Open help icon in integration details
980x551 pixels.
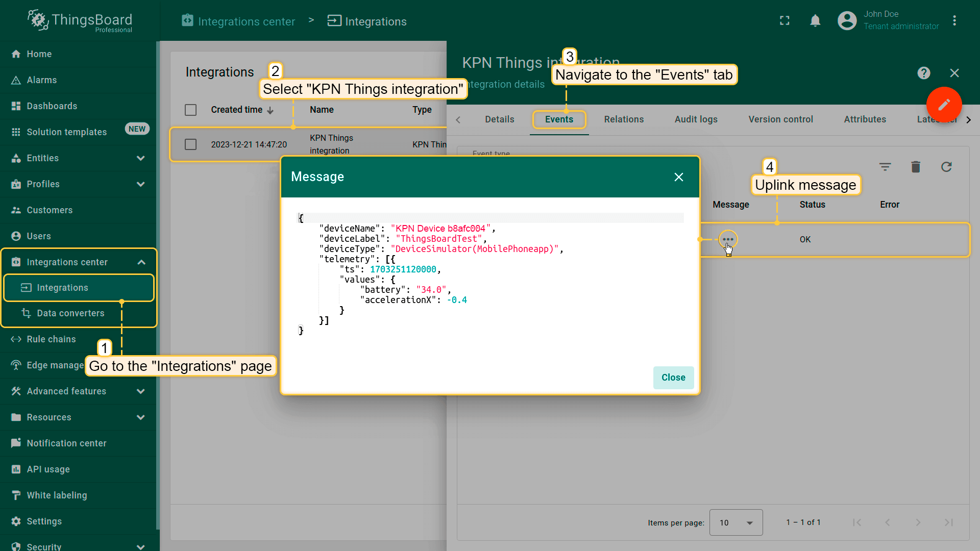point(923,73)
